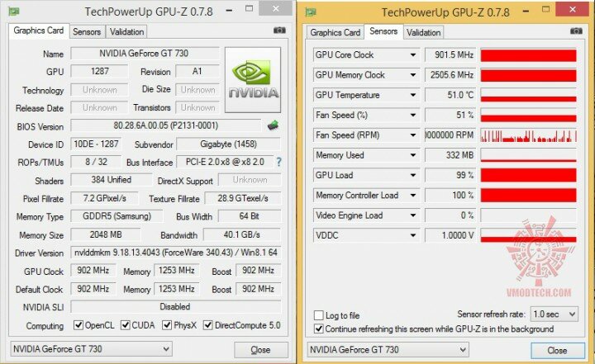Image resolution: width=595 pixels, height=364 pixels.
Task: Click the Close button in the Sensors window
Action: [x=558, y=350]
